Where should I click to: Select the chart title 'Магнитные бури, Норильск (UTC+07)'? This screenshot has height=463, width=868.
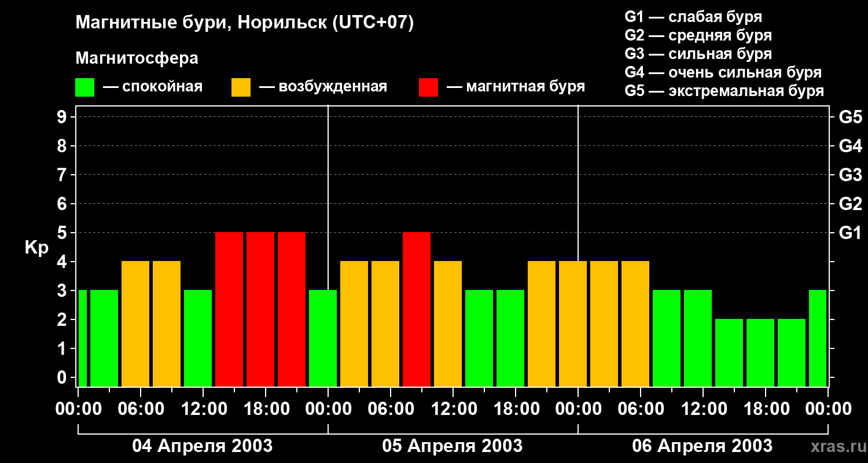point(245,24)
